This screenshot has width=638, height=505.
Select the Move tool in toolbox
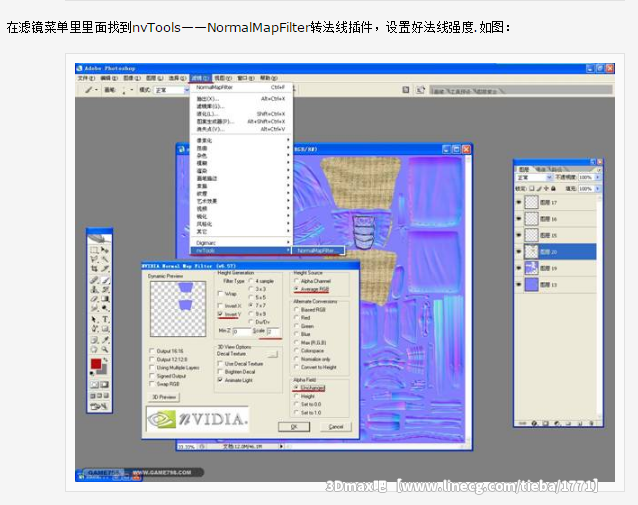105,250
